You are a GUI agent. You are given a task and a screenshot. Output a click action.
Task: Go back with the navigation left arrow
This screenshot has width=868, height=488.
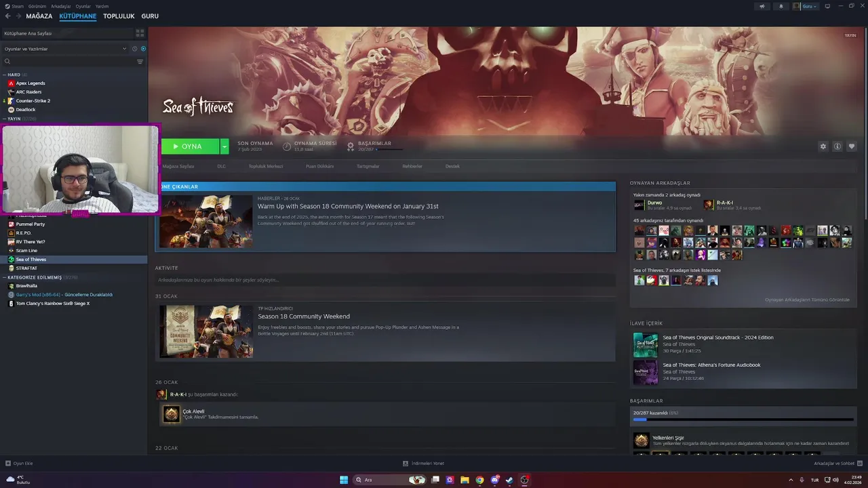(x=7, y=16)
